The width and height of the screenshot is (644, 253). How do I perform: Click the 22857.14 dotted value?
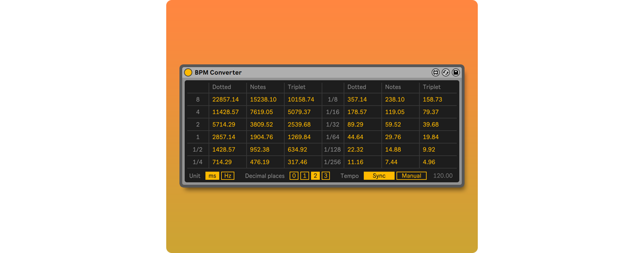[226, 100]
